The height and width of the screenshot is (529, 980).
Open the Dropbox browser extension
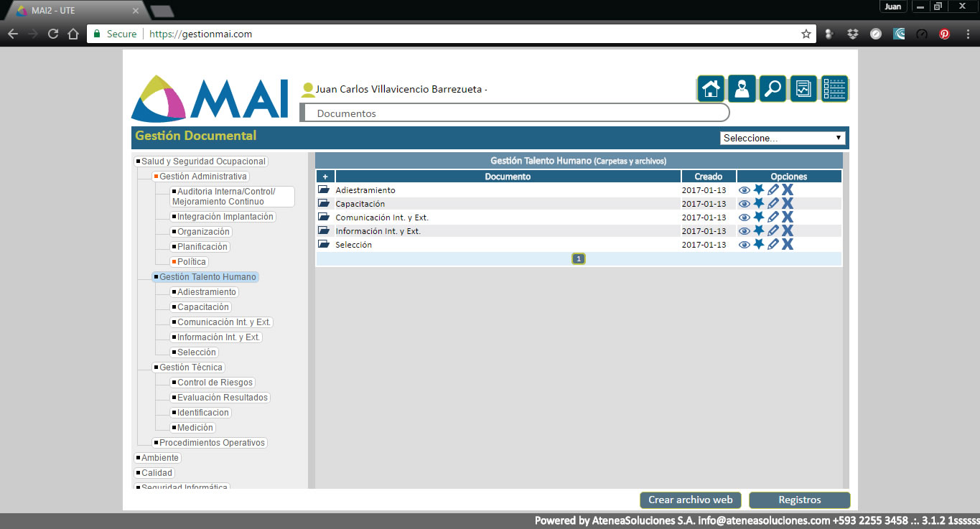pyautogui.click(x=853, y=34)
